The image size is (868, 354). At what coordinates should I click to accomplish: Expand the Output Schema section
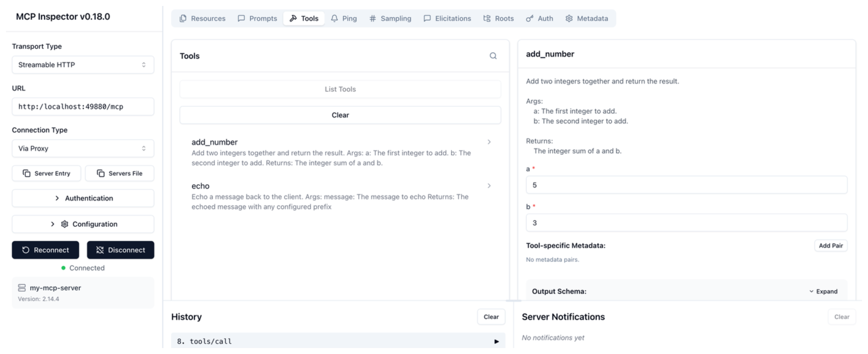click(823, 291)
